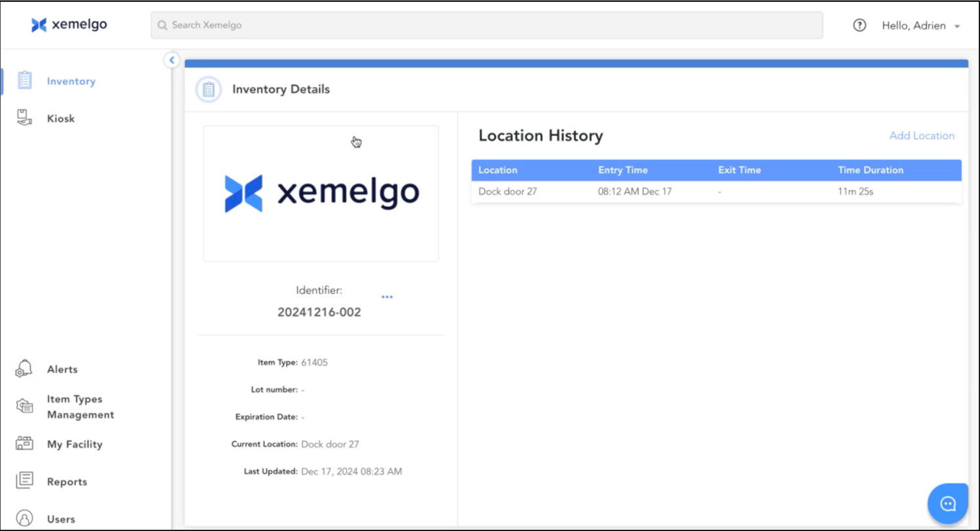Click the Inventory clipboard icon in sidebar
Viewport: 980px width, 531px height.
click(x=25, y=80)
